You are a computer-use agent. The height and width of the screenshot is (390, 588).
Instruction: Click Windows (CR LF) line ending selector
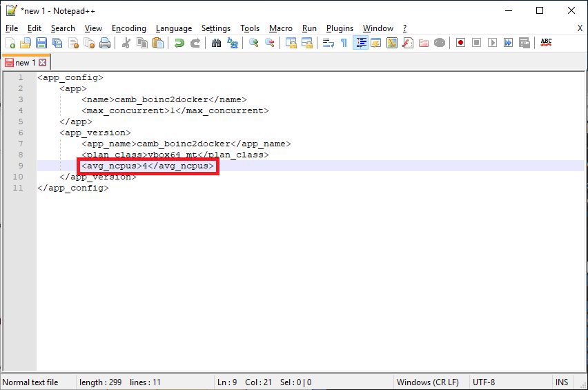tap(428, 382)
